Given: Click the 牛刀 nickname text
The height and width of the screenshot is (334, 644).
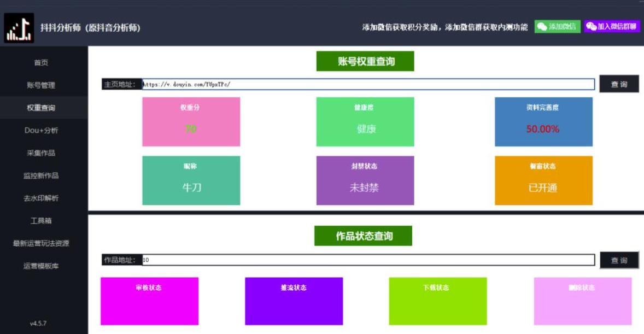Looking at the screenshot, I should (191, 187).
